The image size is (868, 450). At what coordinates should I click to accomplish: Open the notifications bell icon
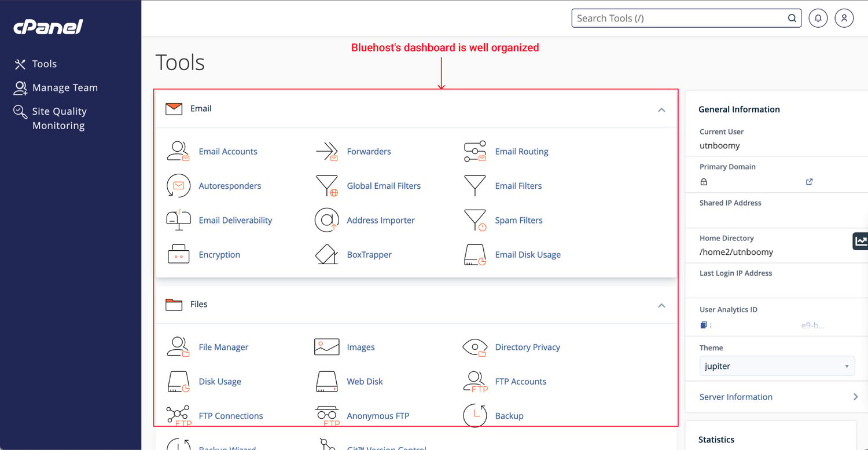pos(818,18)
